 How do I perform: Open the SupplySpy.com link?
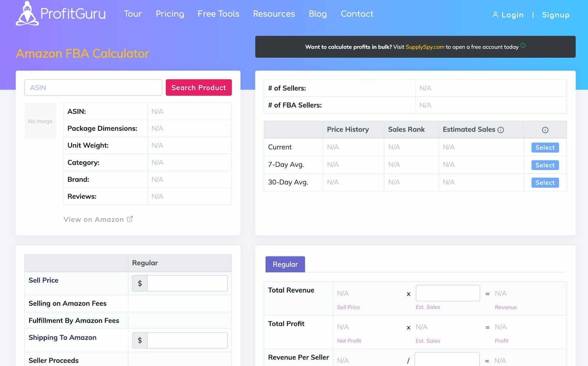(425, 47)
